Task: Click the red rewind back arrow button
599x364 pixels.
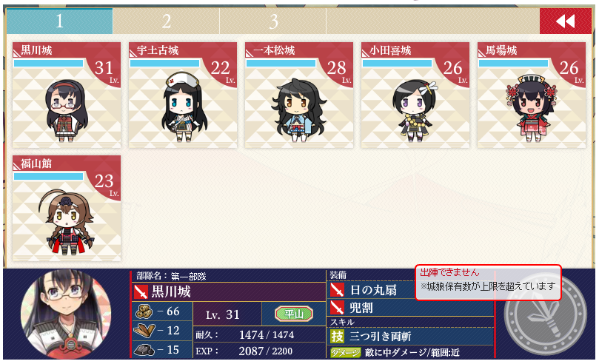Action: [x=566, y=21]
